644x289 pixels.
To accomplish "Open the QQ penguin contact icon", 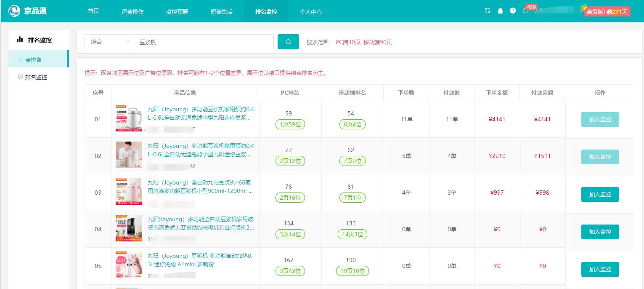I will pyautogui.click(x=500, y=11).
